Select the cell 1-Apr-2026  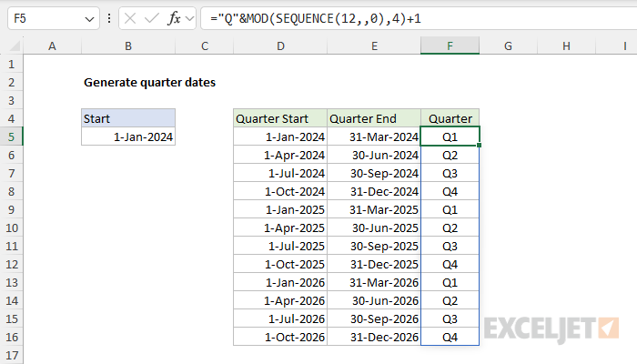pos(280,300)
